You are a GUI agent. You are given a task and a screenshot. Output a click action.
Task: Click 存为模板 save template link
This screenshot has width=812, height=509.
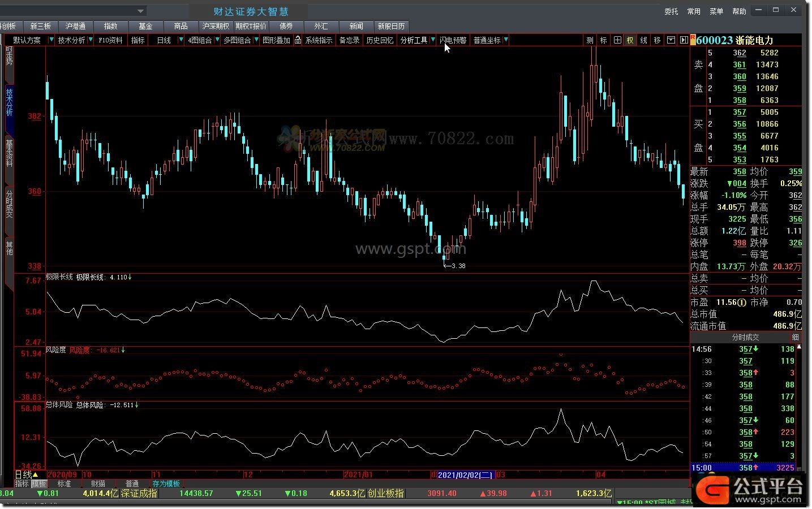166,484
